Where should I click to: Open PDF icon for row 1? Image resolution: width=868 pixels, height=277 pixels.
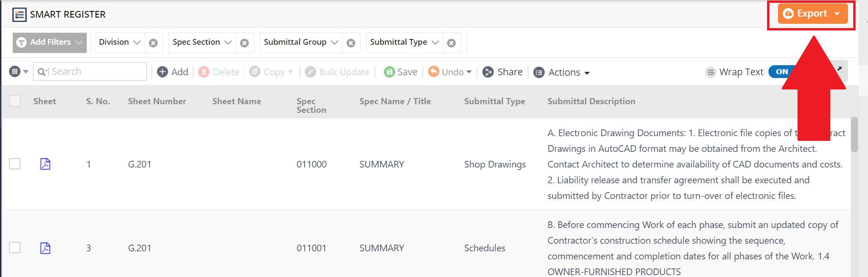[x=45, y=164]
